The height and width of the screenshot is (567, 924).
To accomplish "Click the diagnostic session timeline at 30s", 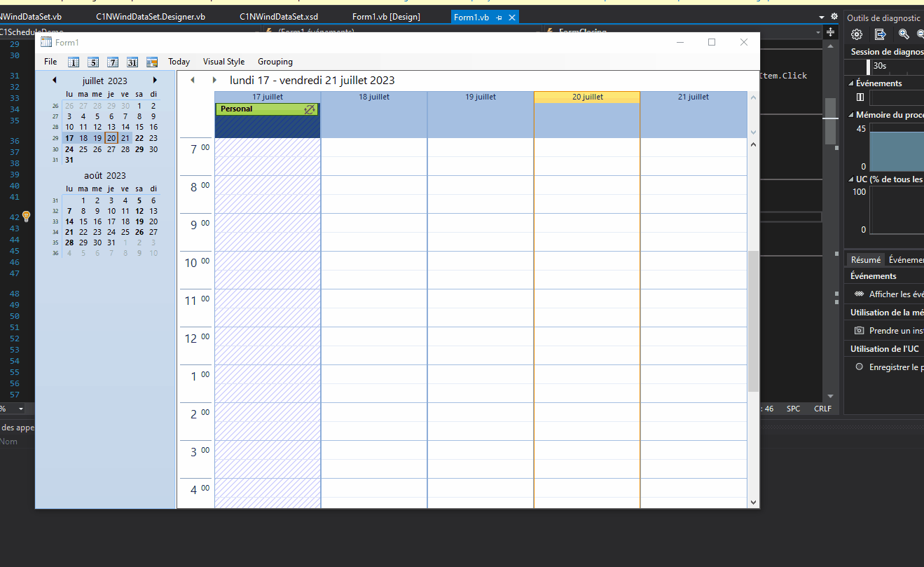I will (879, 66).
